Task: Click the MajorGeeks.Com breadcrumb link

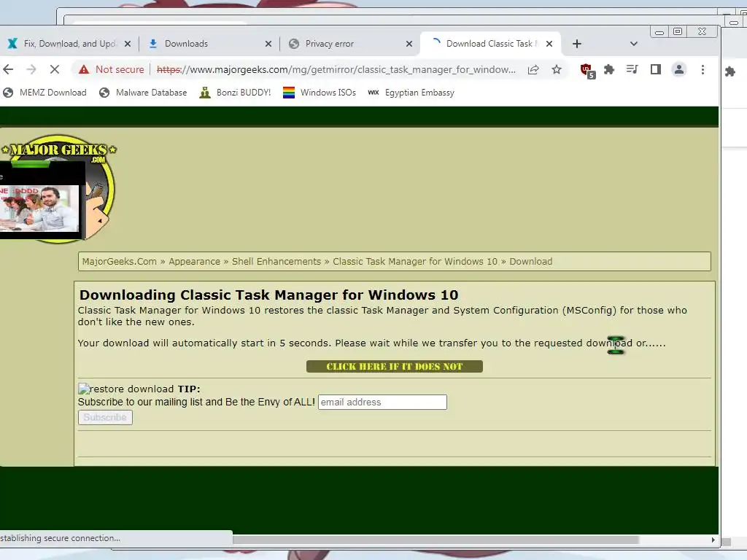Action: click(x=119, y=262)
